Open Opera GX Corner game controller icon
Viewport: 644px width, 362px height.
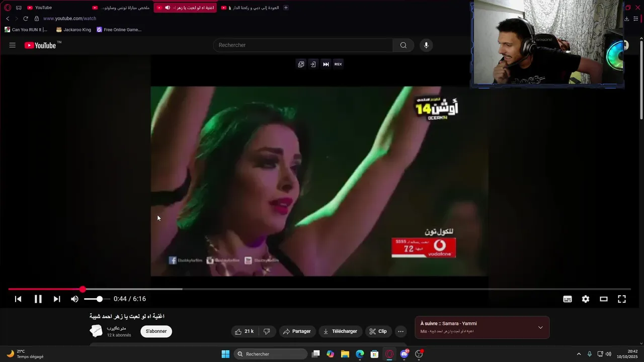19,8
